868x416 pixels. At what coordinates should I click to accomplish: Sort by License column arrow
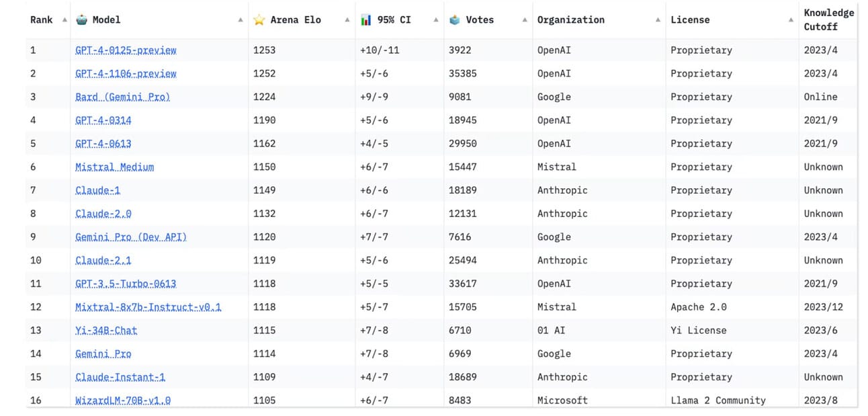[x=791, y=20]
